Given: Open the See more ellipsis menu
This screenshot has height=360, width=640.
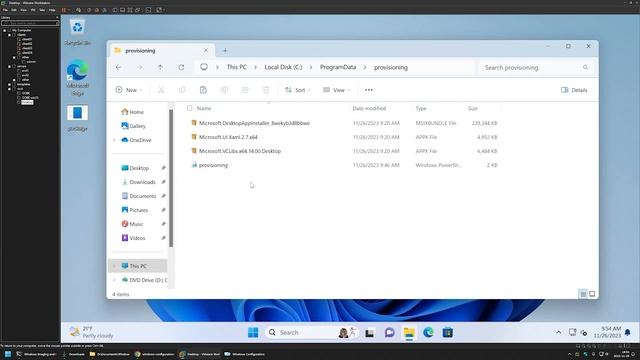Looking at the screenshot, I should (369, 90).
